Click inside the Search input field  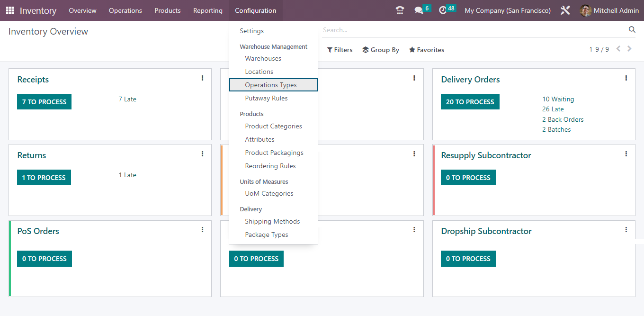[426, 29]
